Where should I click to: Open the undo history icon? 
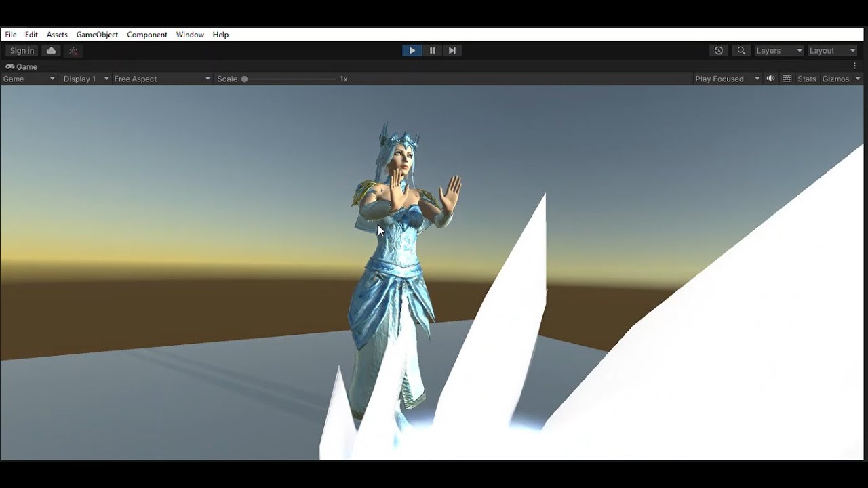coord(719,51)
